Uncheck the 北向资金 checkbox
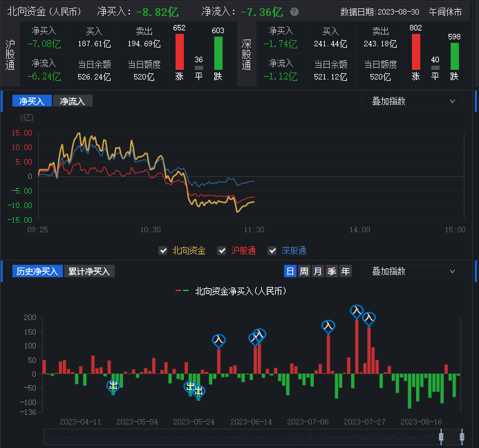This screenshot has width=479, height=448. pyautogui.click(x=163, y=250)
